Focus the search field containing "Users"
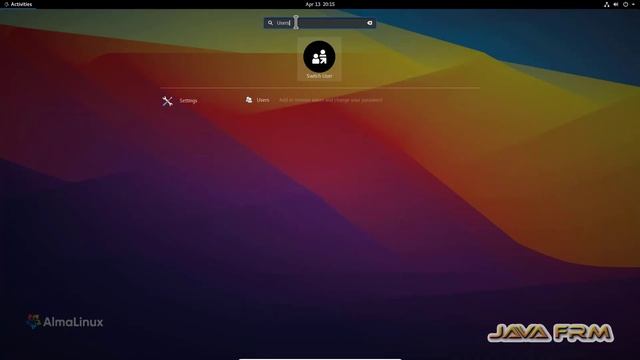 pos(320,23)
